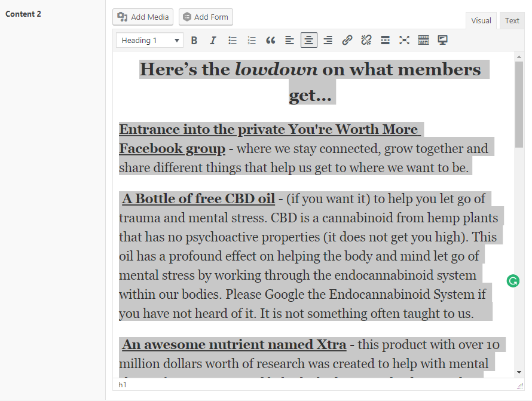Click the Add Form button
532x401 pixels.
pos(206,17)
